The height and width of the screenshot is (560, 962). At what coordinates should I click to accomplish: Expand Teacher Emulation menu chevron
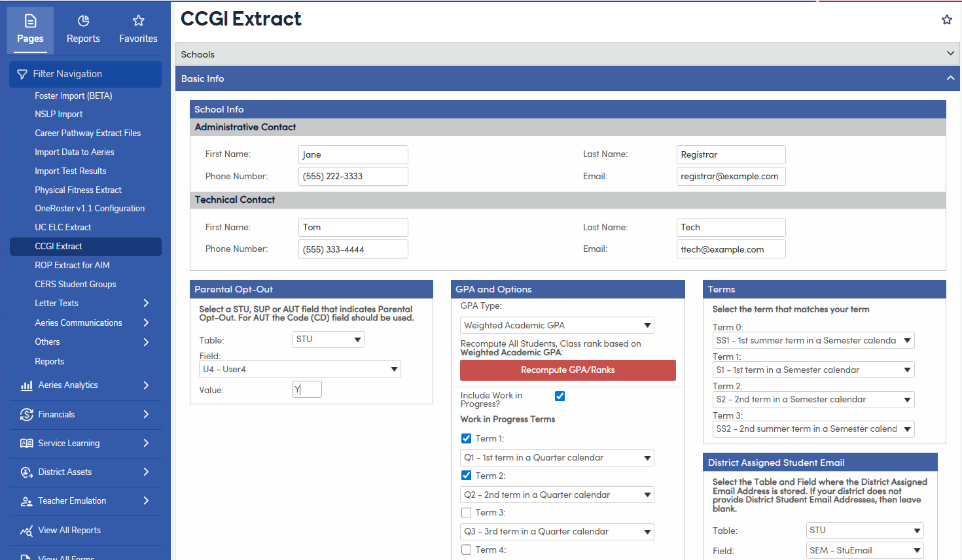click(x=146, y=500)
